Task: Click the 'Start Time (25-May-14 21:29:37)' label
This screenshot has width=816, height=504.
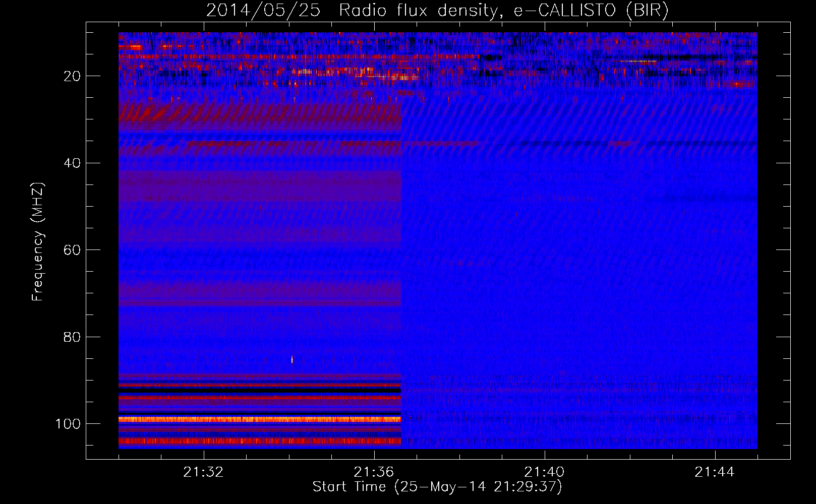Action: click(x=437, y=487)
